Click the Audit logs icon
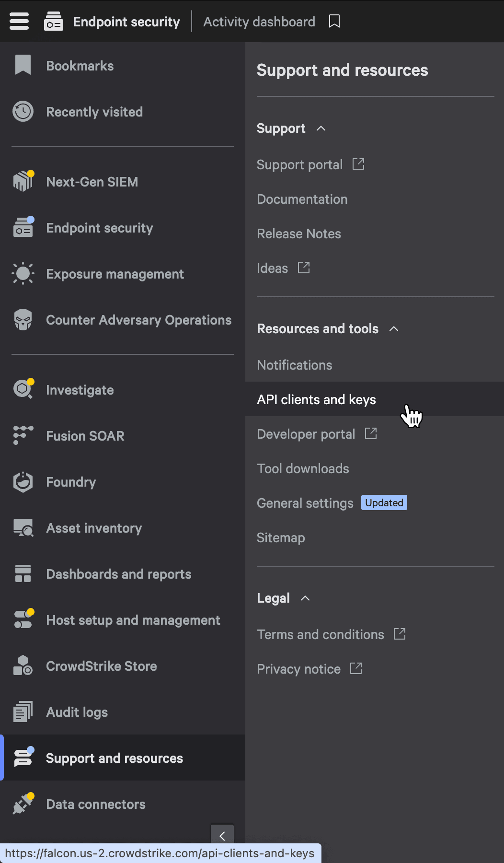This screenshot has height=863, width=504. click(x=23, y=711)
